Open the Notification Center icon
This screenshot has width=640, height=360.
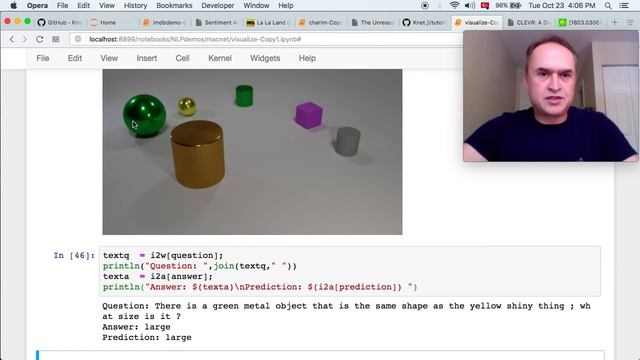tap(624, 6)
